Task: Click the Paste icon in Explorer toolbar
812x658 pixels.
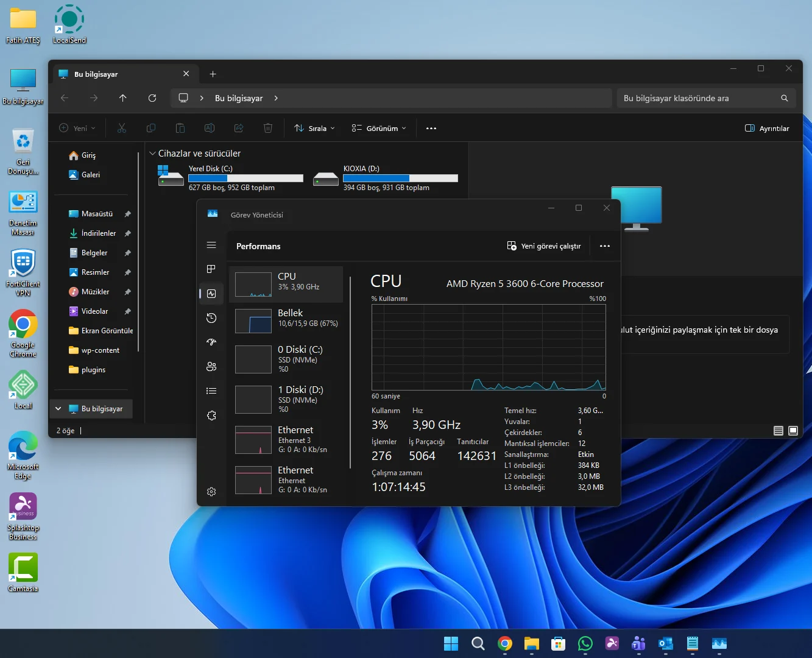Action: [180, 128]
